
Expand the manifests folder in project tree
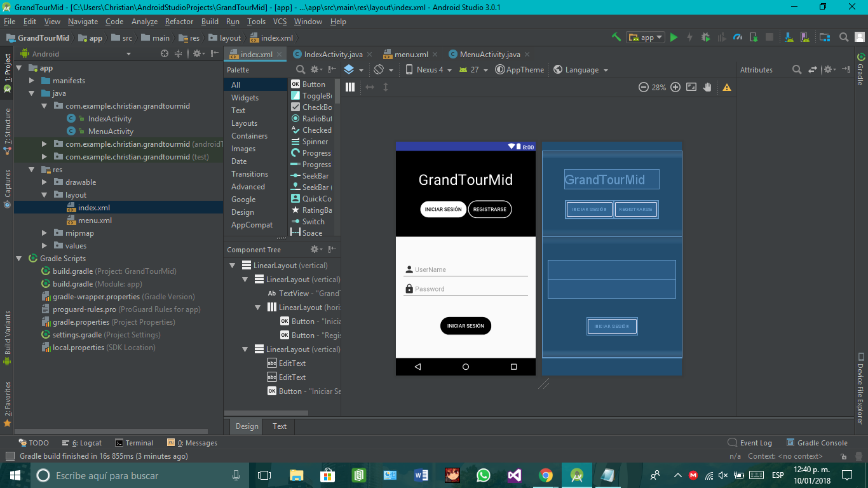32,81
